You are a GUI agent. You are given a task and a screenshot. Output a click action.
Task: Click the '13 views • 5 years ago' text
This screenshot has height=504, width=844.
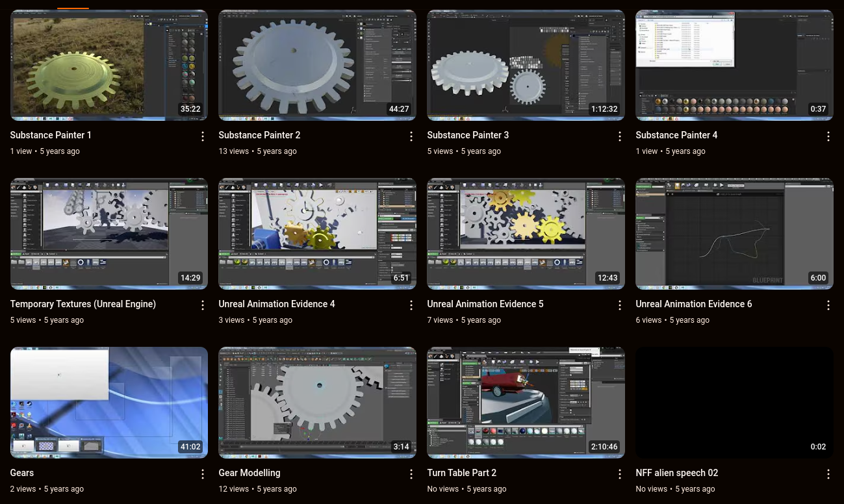[258, 151]
